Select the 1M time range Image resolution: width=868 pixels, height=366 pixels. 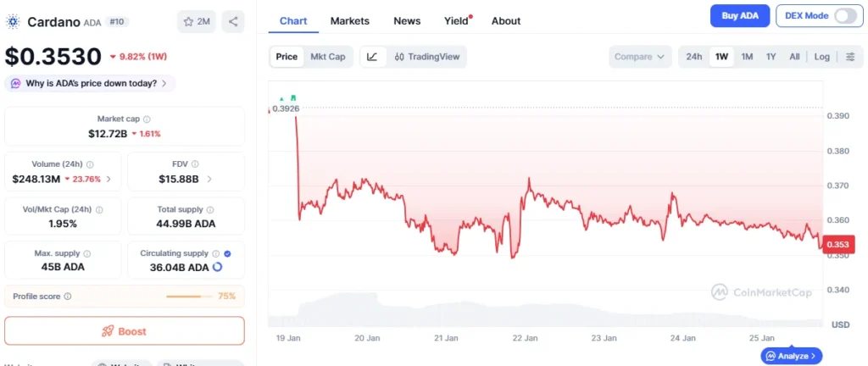click(x=747, y=57)
